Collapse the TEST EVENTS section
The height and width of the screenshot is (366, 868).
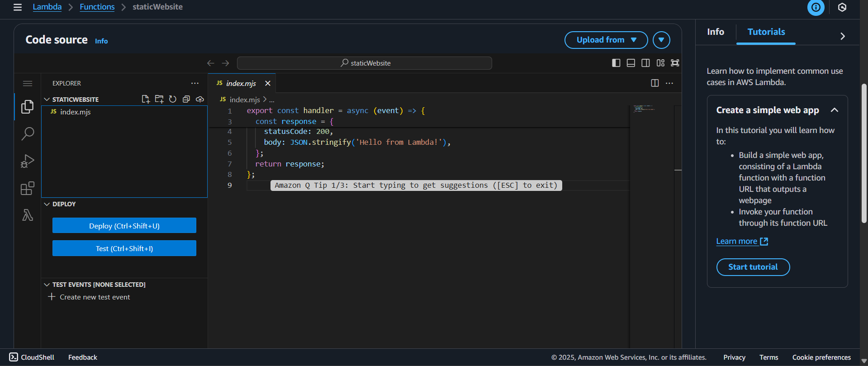point(47,285)
